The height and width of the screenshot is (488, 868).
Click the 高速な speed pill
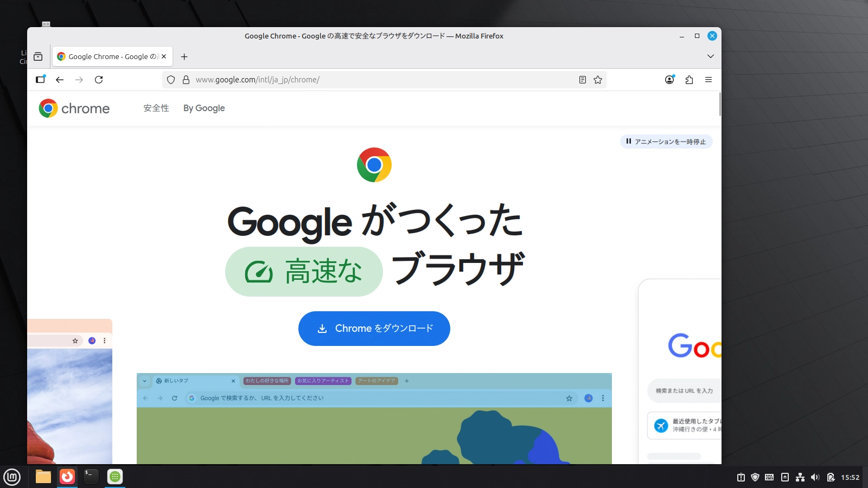coord(304,272)
